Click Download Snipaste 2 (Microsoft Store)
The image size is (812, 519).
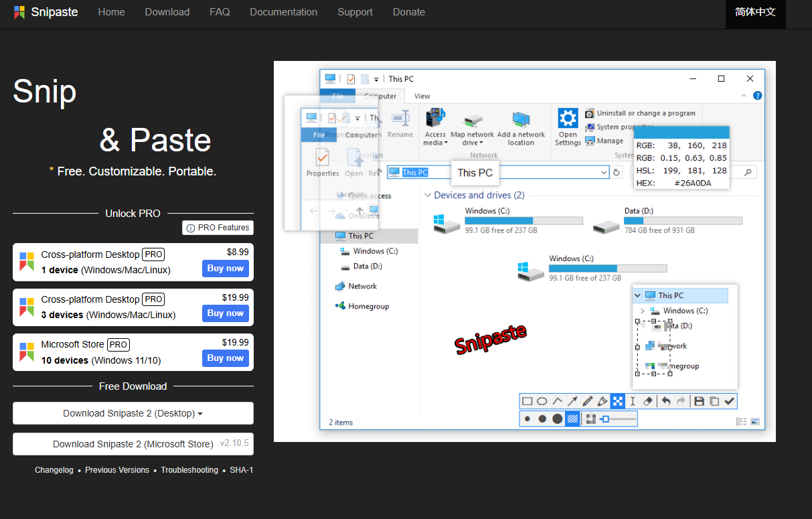(133, 444)
